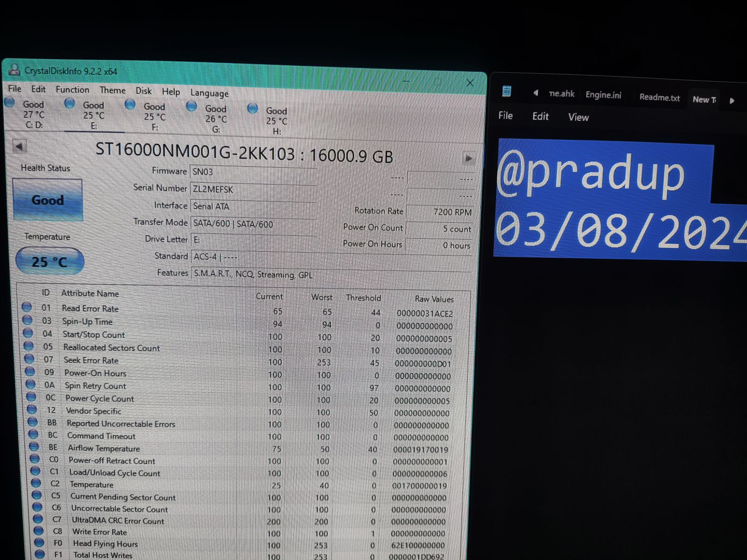Click status dot of Power-off Retract Count row
747x560 pixels.
tap(35, 459)
